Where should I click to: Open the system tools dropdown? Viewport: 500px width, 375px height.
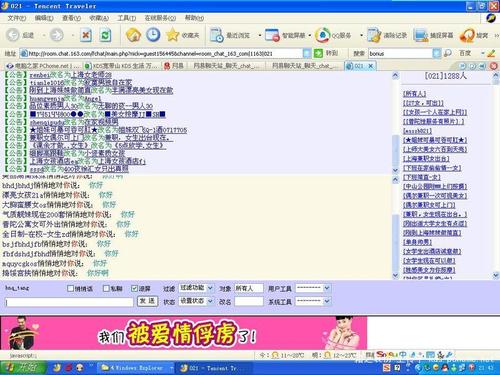313,301
